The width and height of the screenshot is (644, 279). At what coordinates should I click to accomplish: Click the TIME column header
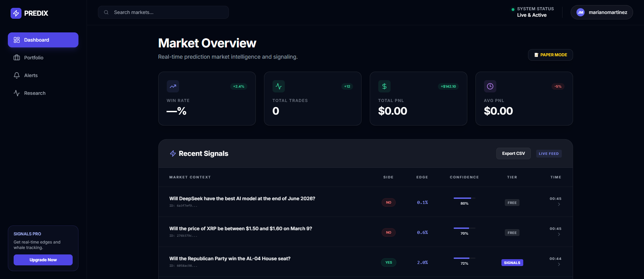(556, 177)
